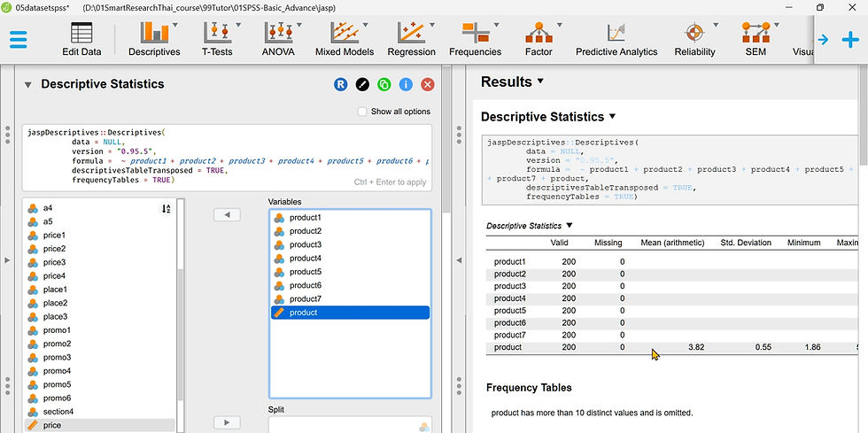Select product5 in the Variables box

350,272
